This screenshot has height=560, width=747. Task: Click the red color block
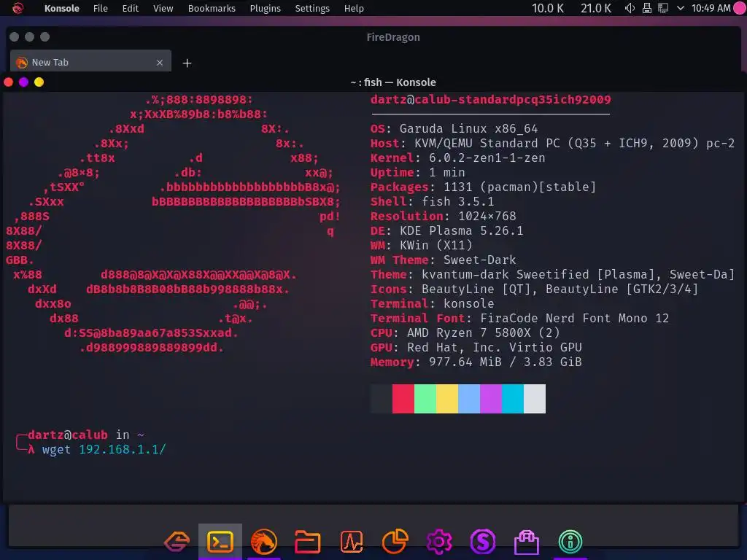(403, 399)
